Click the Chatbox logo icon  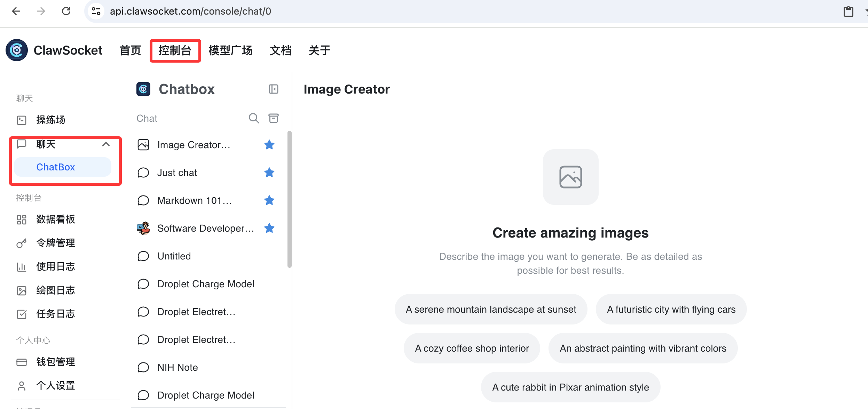[143, 89]
